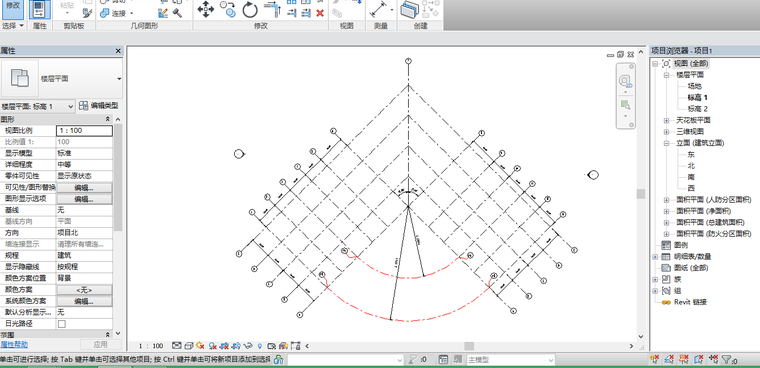The height and width of the screenshot is (368, 760).
Task: Click Reveal Hidden Elements lightbulb icon
Action: point(260,346)
